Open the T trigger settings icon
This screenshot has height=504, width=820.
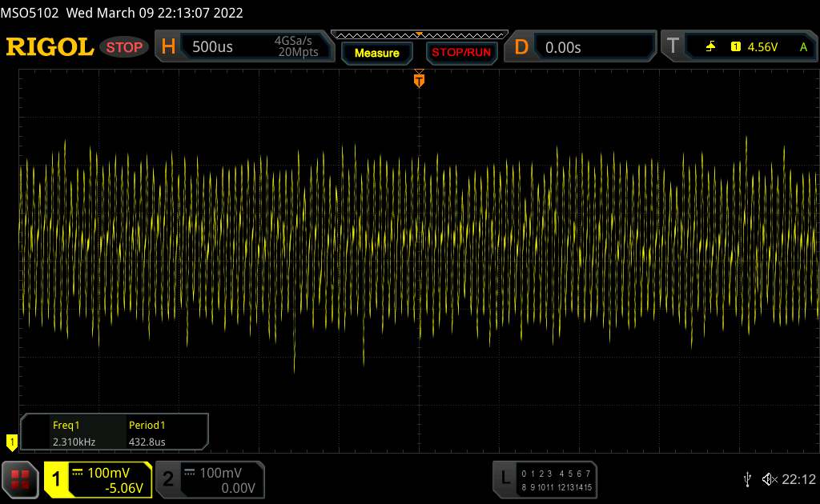click(x=672, y=47)
